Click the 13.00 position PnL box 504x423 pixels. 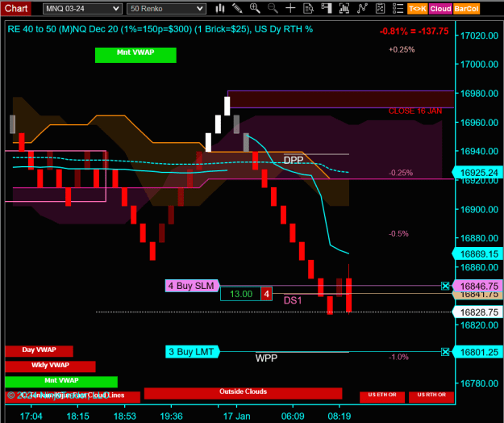240,294
